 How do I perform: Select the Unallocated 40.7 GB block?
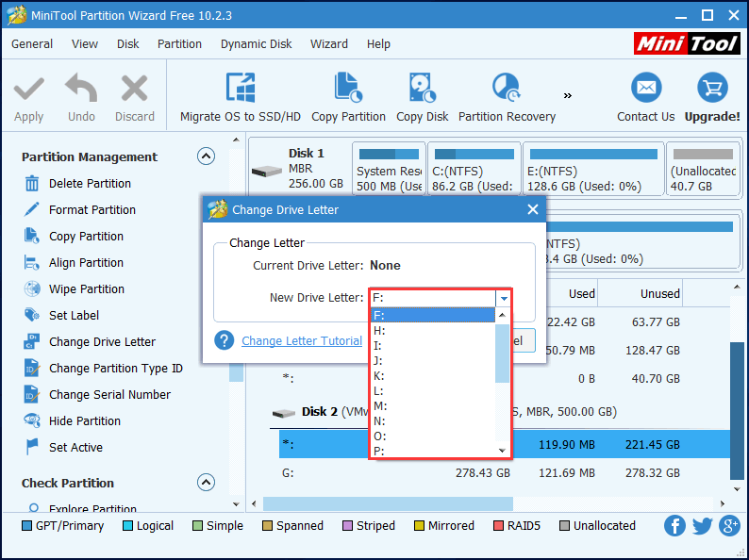click(x=703, y=169)
